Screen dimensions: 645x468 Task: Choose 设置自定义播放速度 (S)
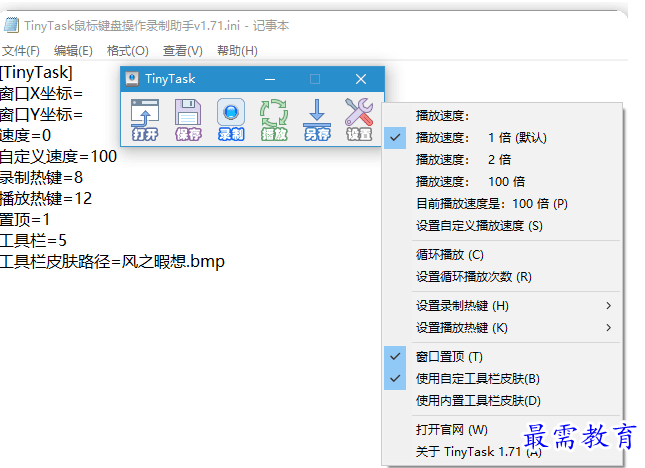502,226
